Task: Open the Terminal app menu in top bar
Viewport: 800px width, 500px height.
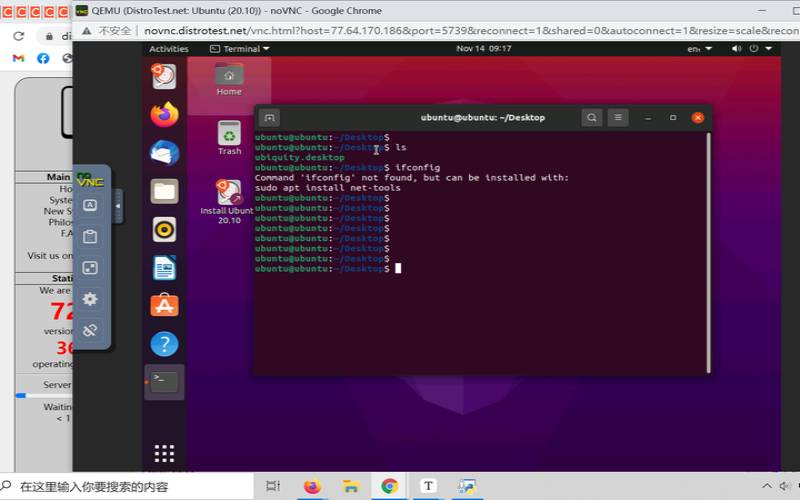Action: click(239, 48)
